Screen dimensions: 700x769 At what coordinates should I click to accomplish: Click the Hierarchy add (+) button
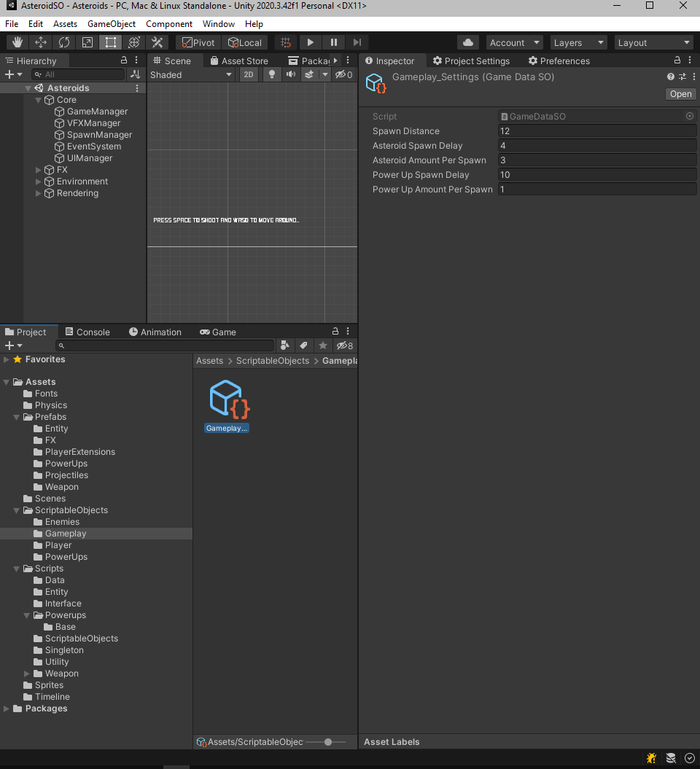(x=12, y=74)
